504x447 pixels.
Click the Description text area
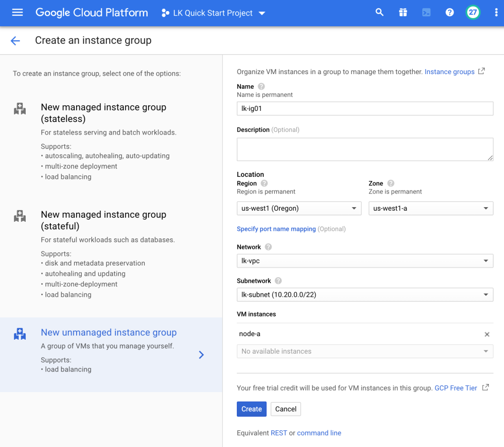click(364, 149)
